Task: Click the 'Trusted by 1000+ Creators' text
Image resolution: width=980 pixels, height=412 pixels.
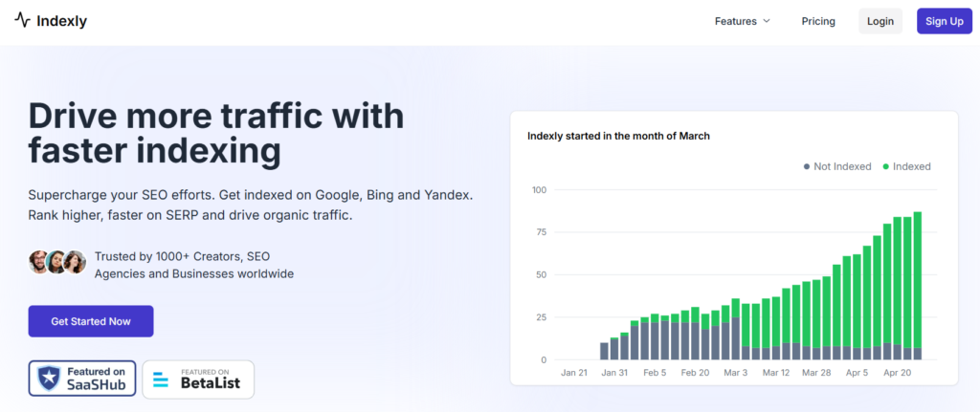Action: point(193,265)
